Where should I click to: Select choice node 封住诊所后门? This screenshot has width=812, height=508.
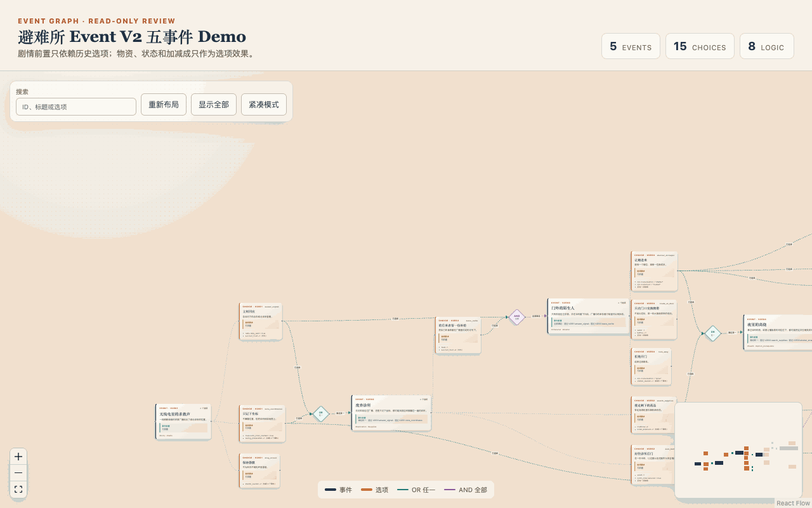(x=653, y=464)
